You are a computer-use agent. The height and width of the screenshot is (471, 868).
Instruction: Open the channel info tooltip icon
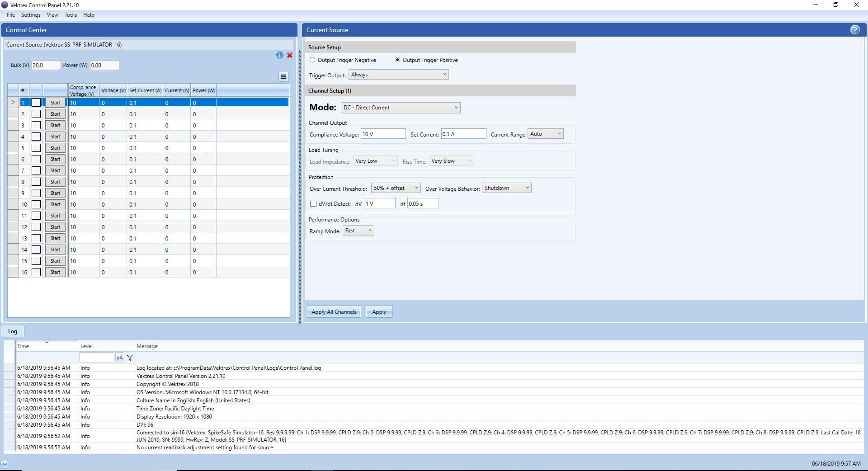point(279,55)
